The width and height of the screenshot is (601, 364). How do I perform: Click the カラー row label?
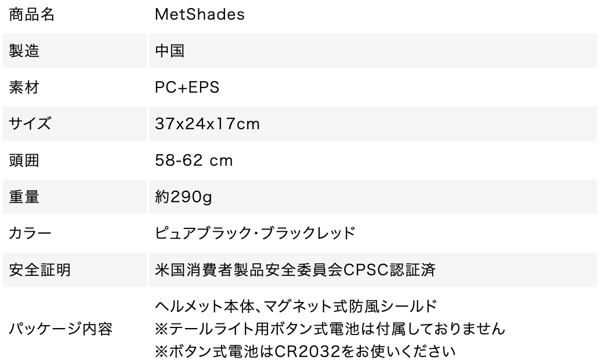[30, 233]
